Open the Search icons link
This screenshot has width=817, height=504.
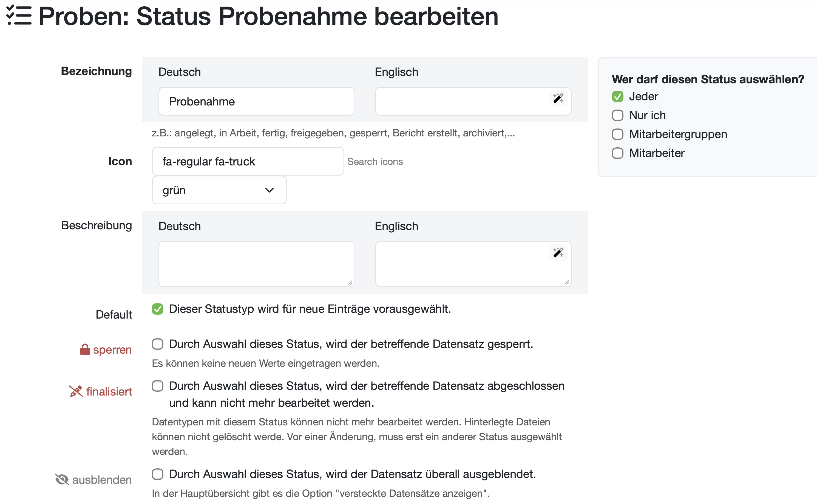pyautogui.click(x=375, y=162)
